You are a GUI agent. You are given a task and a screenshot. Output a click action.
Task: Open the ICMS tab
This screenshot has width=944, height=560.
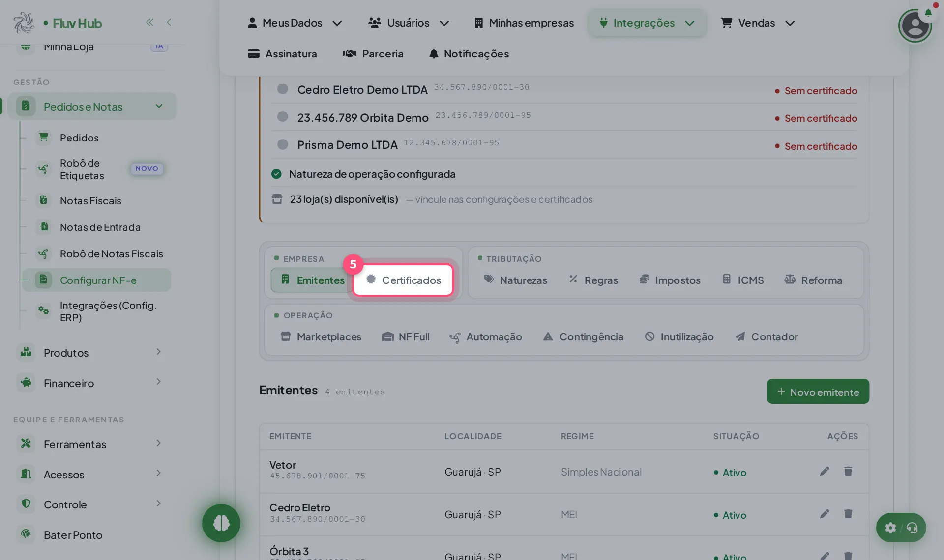click(743, 280)
